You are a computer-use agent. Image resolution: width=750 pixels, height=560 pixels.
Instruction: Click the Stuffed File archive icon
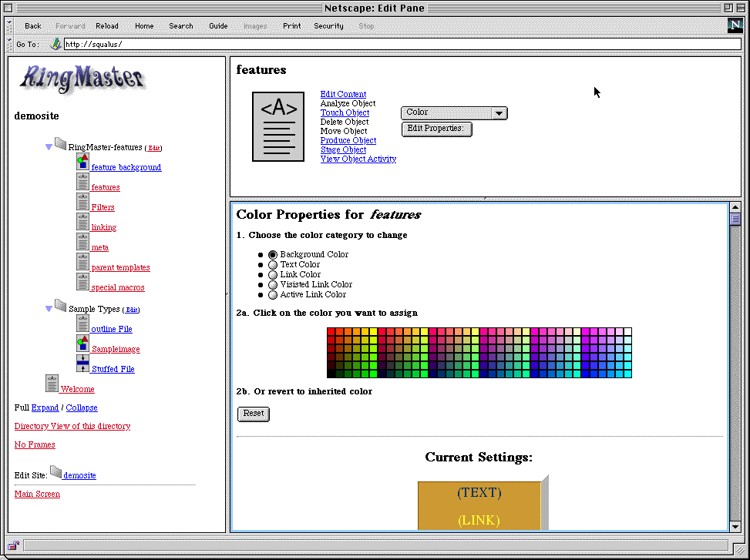[x=82, y=364]
